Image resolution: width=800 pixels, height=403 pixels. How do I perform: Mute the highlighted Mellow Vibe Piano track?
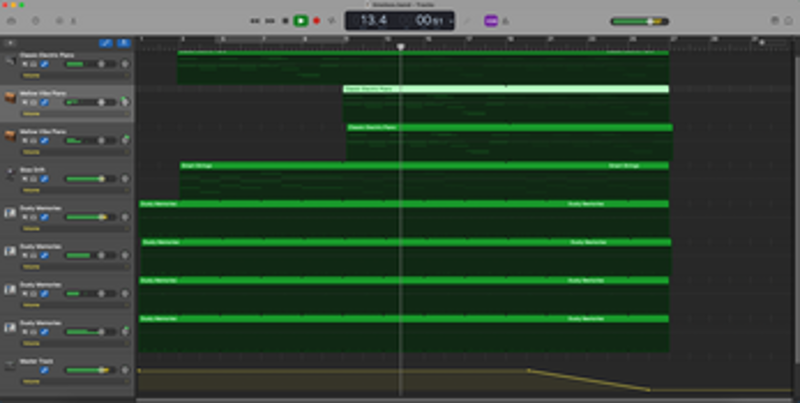(x=24, y=103)
